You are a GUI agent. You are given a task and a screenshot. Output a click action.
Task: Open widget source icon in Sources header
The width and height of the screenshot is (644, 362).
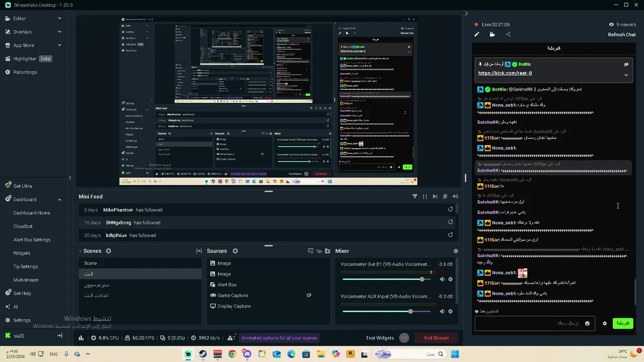[x=310, y=251]
